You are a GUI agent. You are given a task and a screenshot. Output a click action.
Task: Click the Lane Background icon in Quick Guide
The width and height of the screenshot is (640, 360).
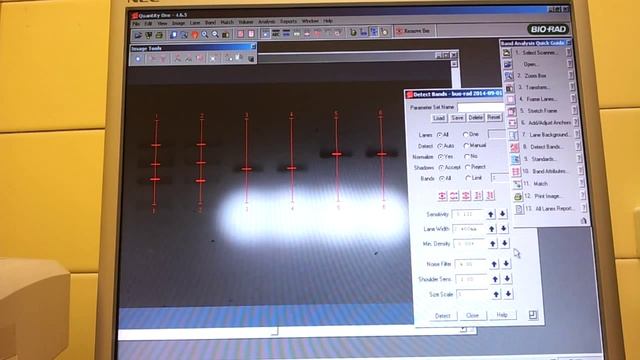(x=514, y=135)
